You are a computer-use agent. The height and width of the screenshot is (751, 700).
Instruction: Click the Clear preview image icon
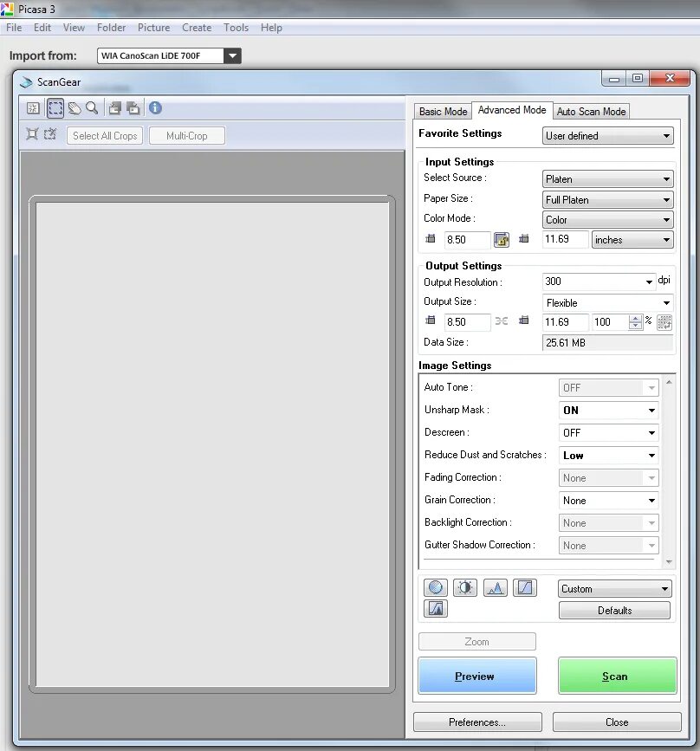(33, 108)
